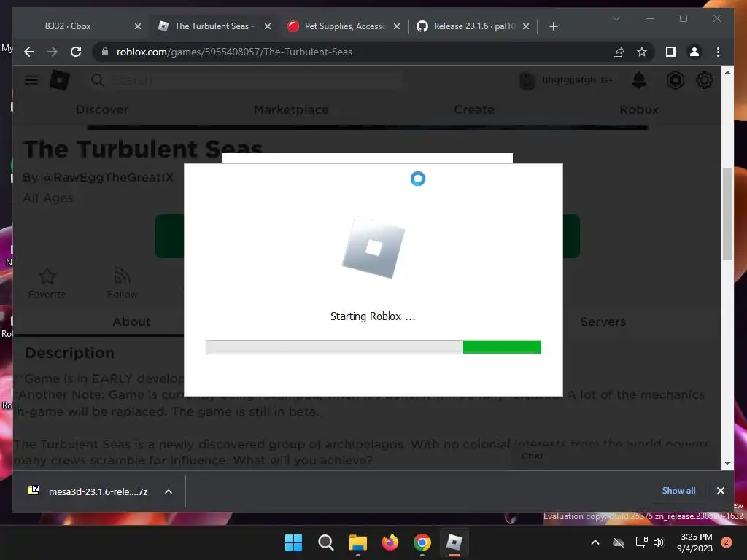Viewport: 747px width, 560px height.
Task: Reload the Roblox page
Action: 76,52
